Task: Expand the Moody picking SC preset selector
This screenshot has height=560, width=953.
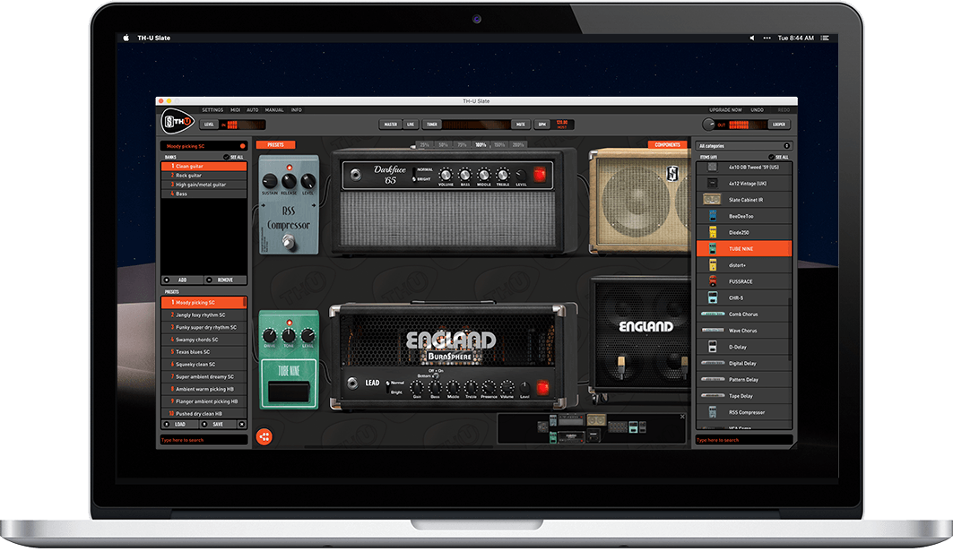Action: (x=203, y=146)
